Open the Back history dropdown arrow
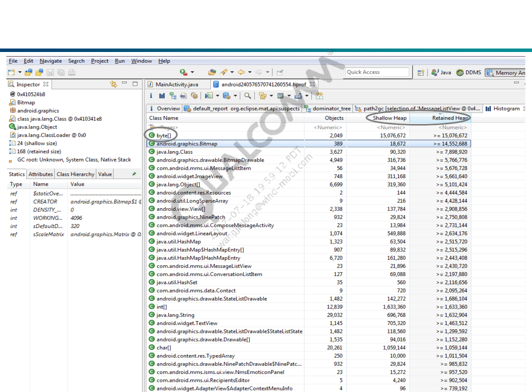The height and width of the screenshot is (392, 532). point(250,72)
